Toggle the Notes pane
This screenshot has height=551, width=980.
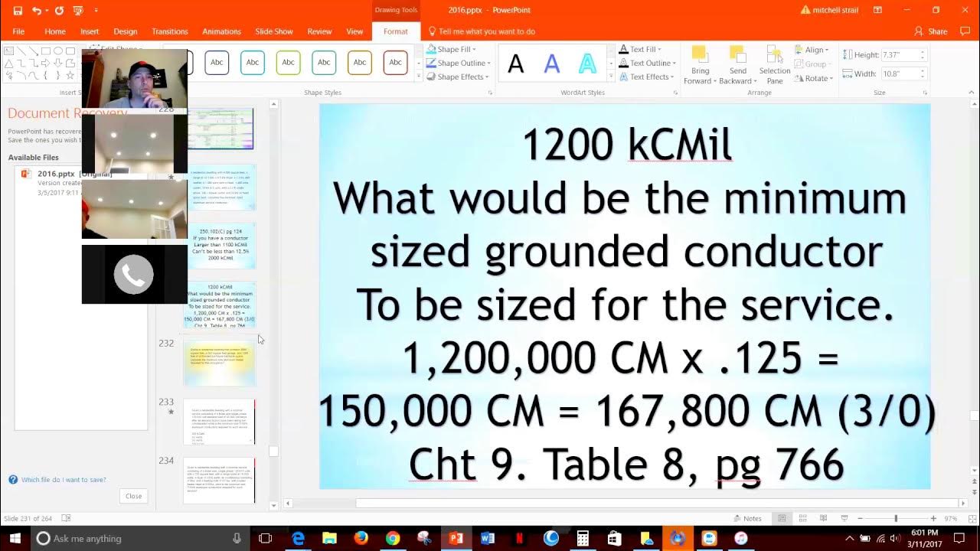click(747, 518)
